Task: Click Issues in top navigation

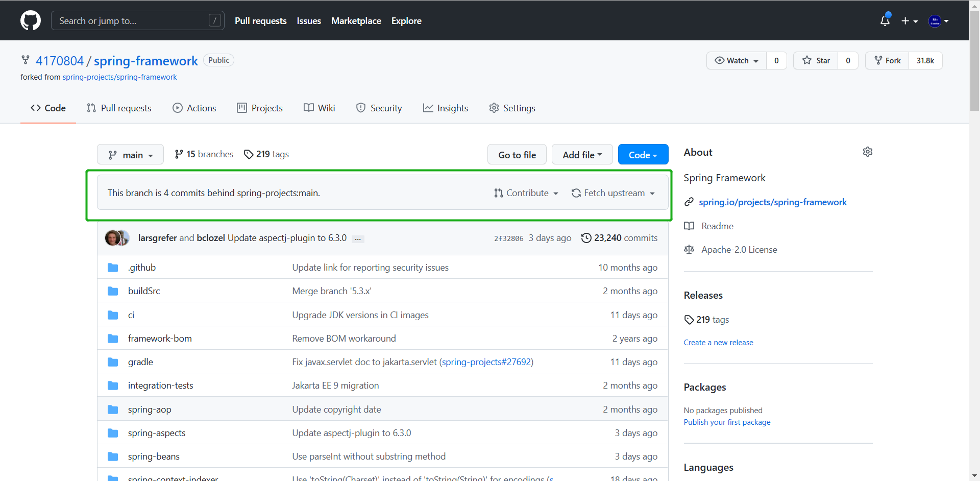Action: tap(309, 21)
